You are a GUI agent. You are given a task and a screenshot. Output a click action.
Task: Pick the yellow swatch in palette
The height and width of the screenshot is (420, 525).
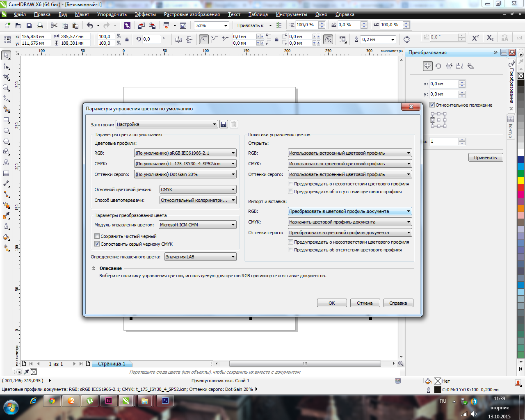521,180
